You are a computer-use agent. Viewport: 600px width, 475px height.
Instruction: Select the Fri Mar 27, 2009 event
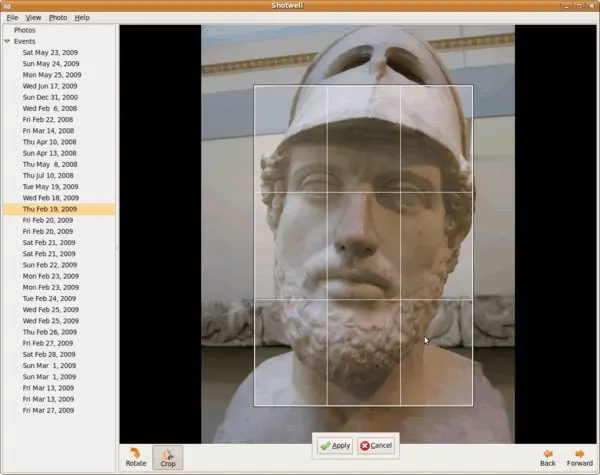pyautogui.click(x=50, y=411)
